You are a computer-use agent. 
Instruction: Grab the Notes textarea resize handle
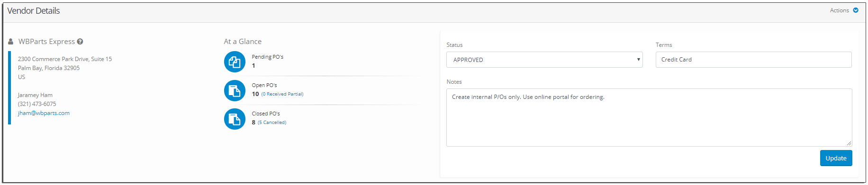click(849, 143)
